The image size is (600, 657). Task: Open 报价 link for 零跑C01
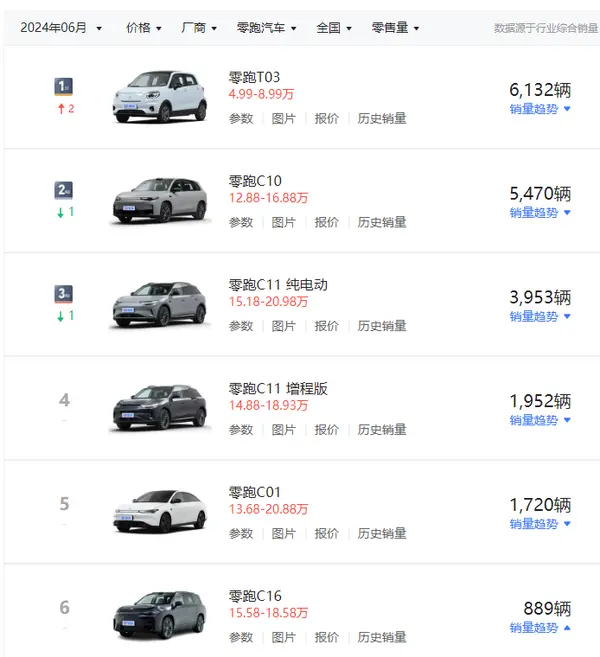(326, 533)
